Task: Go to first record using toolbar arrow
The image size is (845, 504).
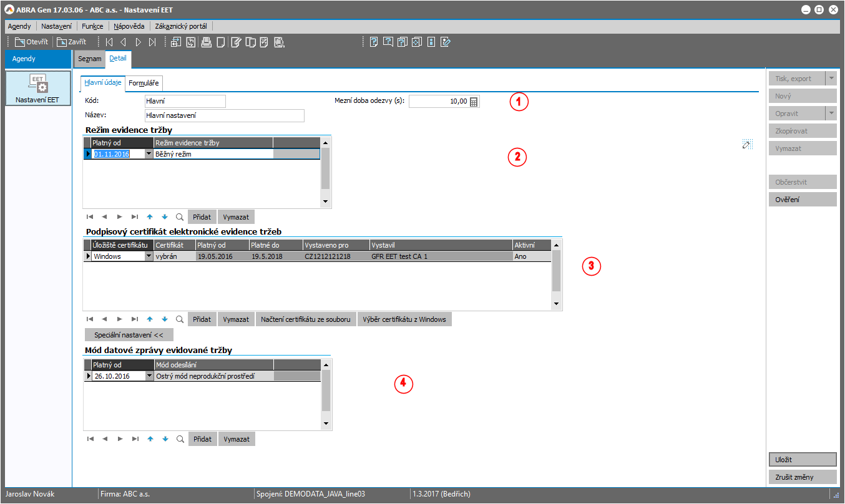Action: pyautogui.click(x=109, y=42)
